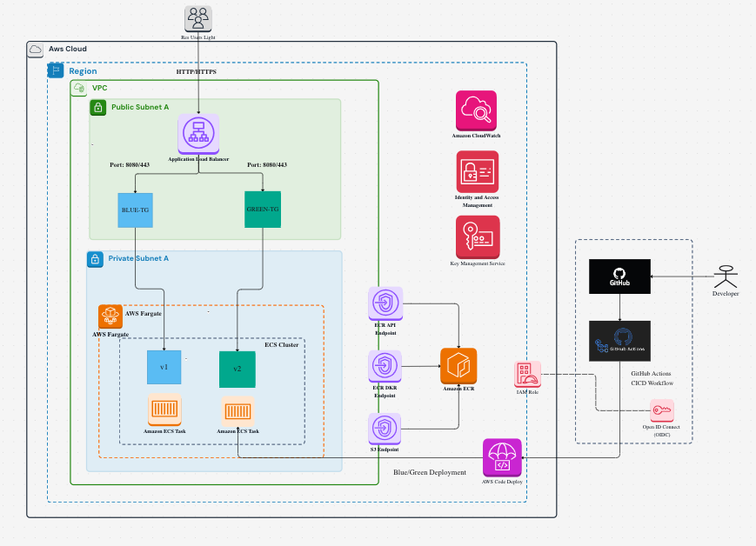Click the Port: 8080/443 label above BLUE-TG
Screen dimensions: 756x546
click(130, 165)
